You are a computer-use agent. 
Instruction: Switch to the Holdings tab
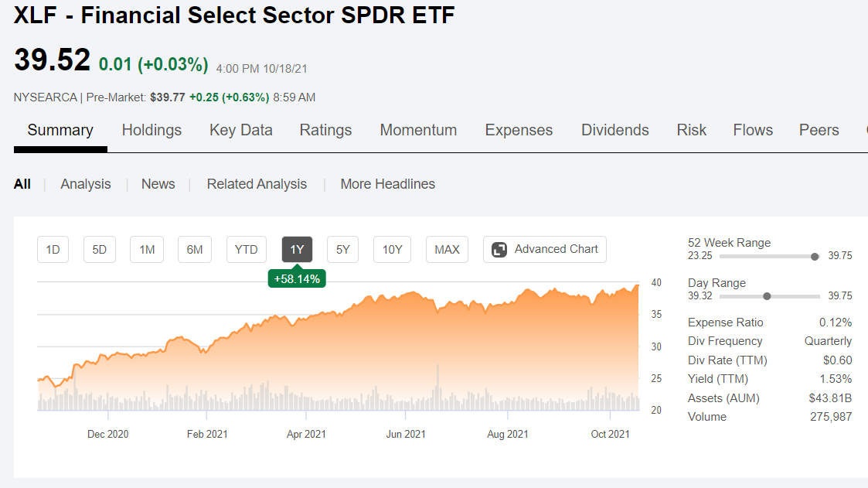pyautogui.click(x=151, y=130)
